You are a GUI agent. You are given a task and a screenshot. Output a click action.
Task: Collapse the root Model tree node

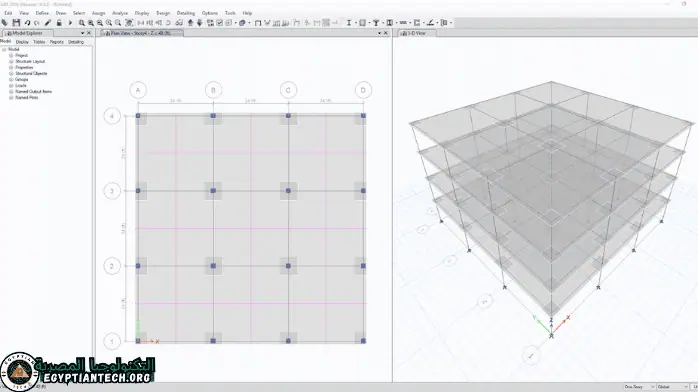[x=4, y=49]
